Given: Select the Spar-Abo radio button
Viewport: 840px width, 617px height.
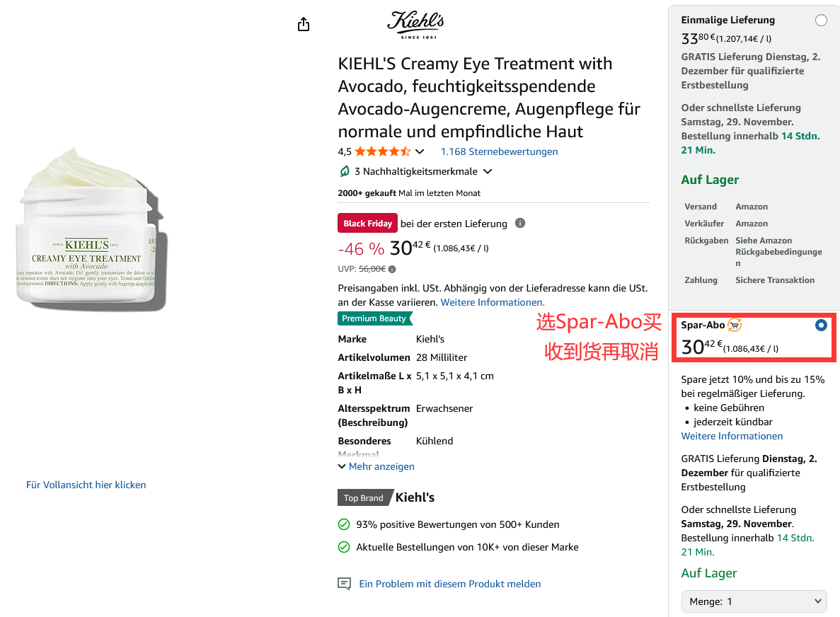Looking at the screenshot, I should 821,325.
